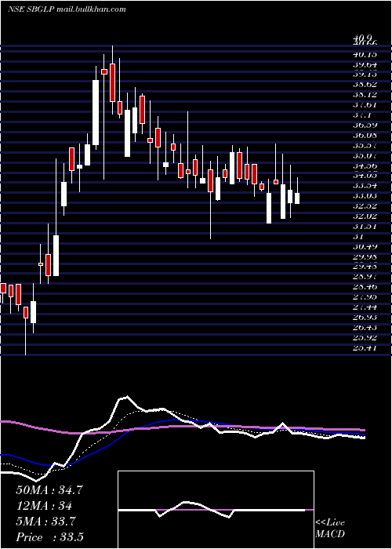Click the 27.44 price axis label

[365, 307]
